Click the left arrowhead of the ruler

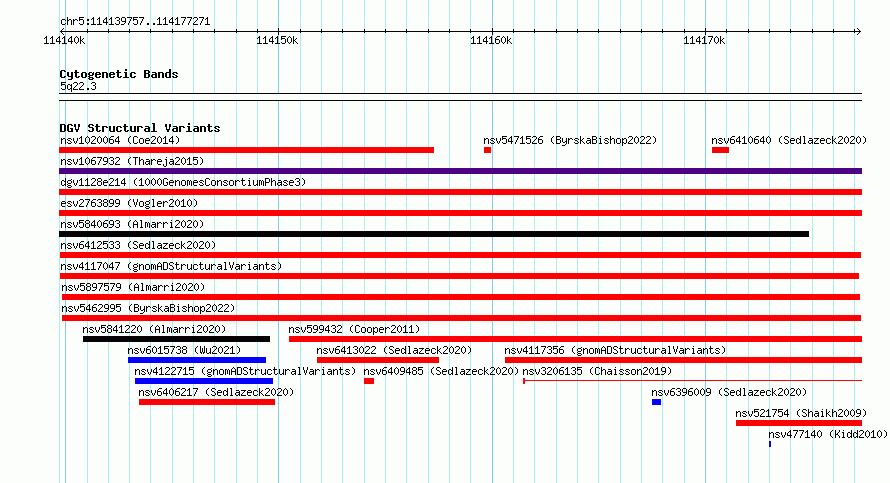[x=62, y=32]
